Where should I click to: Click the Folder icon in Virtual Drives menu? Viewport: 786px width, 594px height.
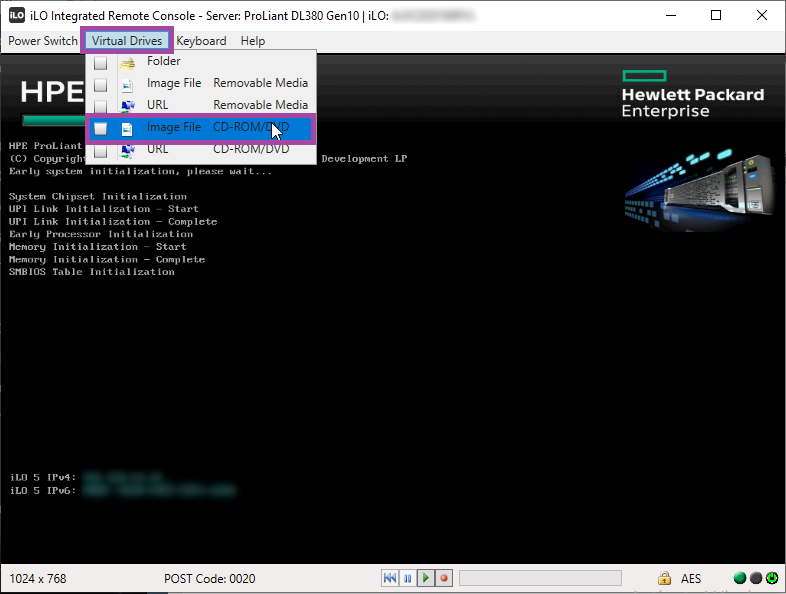[x=127, y=61]
